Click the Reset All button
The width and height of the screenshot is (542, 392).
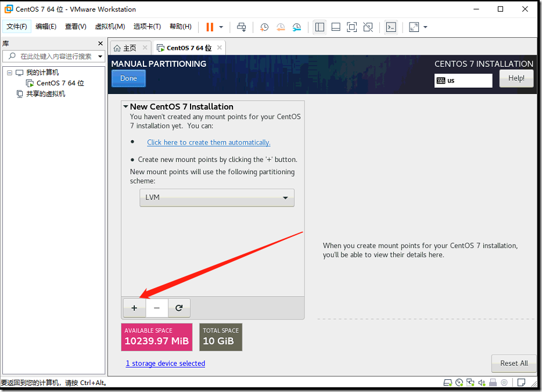click(x=514, y=364)
